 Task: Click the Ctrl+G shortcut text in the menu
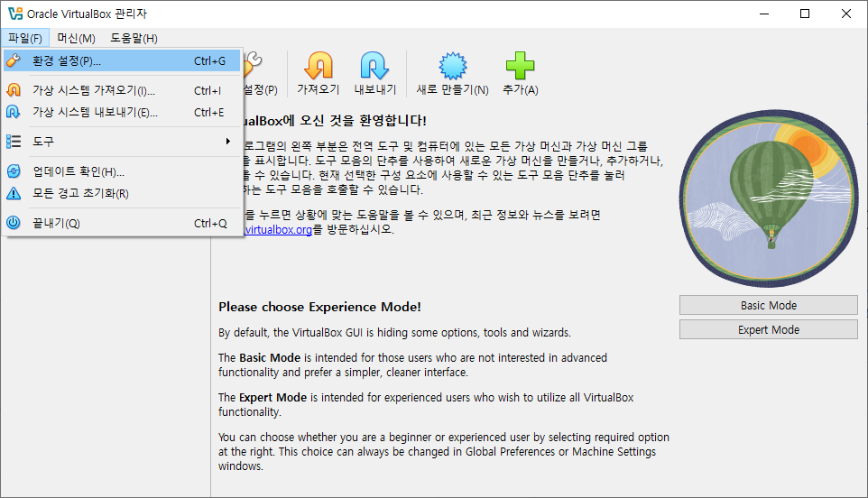pyautogui.click(x=210, y=60)
